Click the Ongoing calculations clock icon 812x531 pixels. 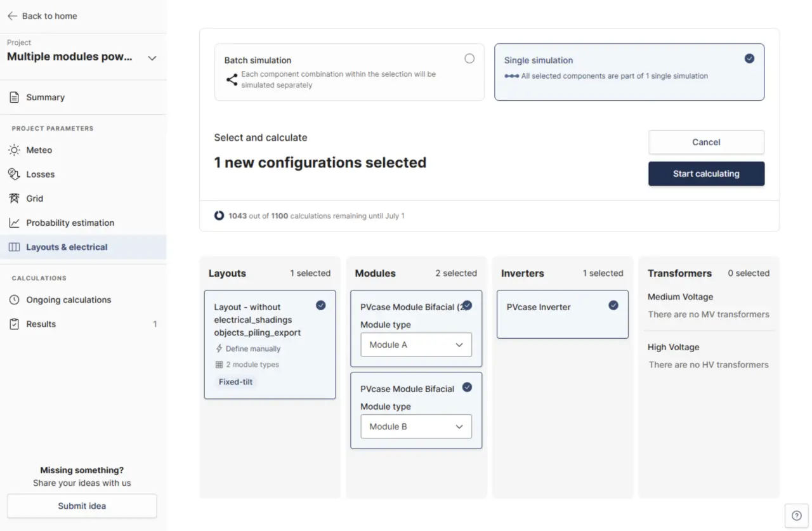pyautogui.click(x=14, y=299)
